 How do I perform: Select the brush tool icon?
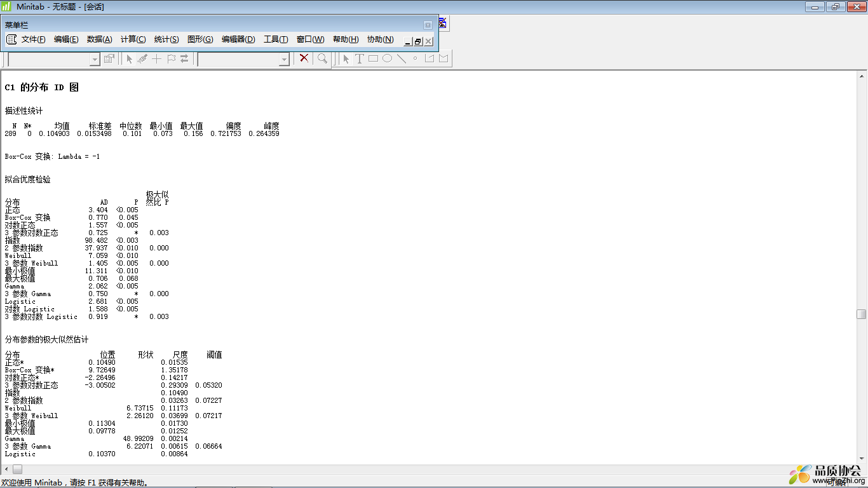pos(142,58)
